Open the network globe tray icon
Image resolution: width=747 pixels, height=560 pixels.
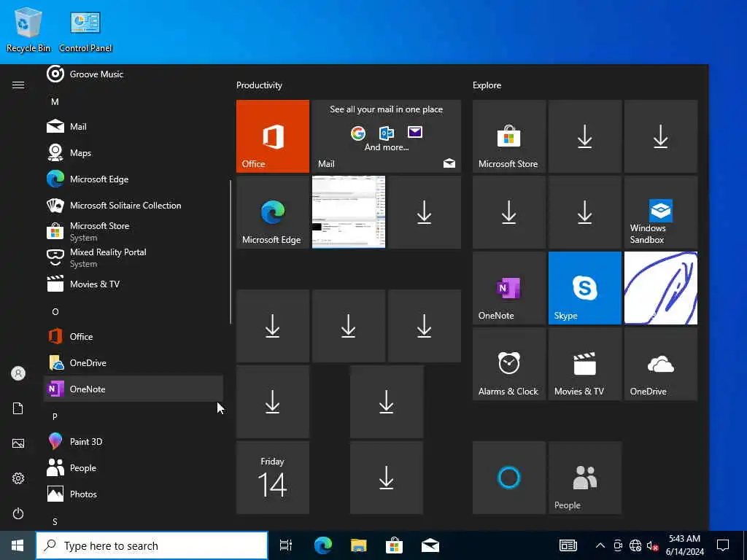pyautogui.click(x=635, y=545)
